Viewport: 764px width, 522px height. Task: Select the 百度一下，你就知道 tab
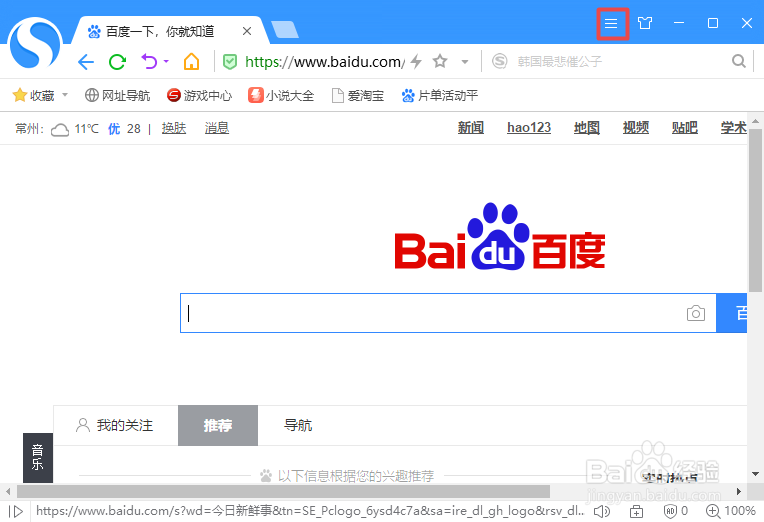pyautogui.click(x=161, y=32)
